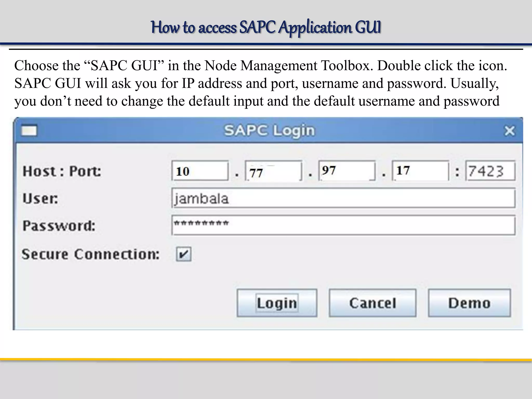Click the Cancel button

point(373,303)
